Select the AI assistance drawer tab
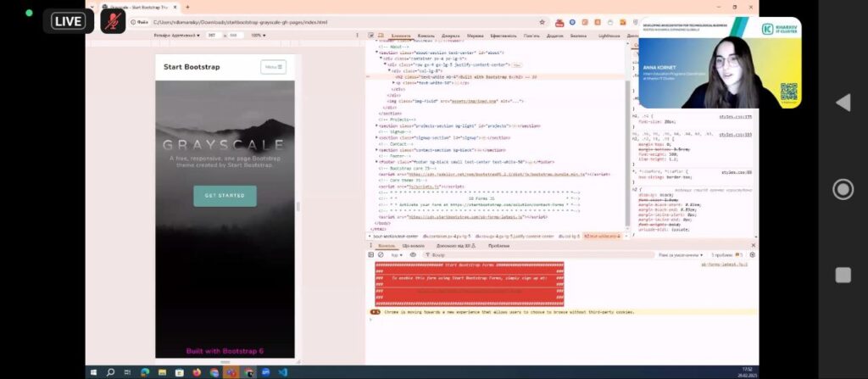This screenshot has height=379, width=868. [455, 246]
